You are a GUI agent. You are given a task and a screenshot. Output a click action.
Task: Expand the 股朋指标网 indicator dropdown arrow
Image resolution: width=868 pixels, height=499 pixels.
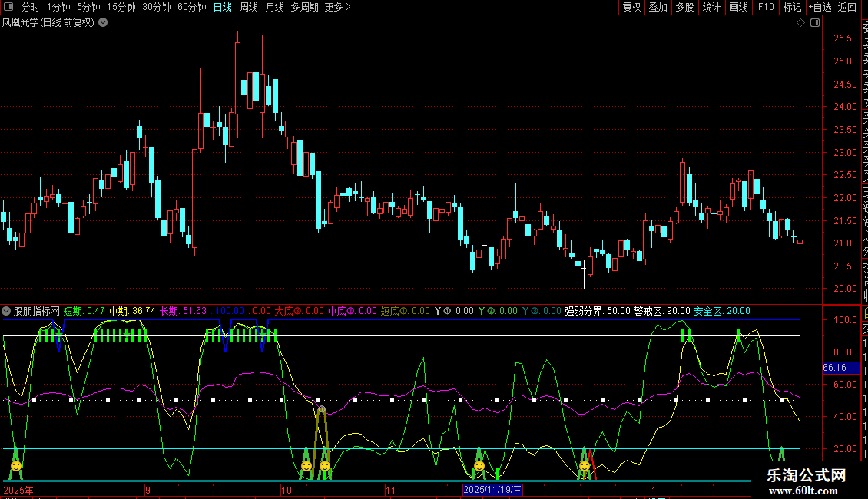[x=7, y=312]
